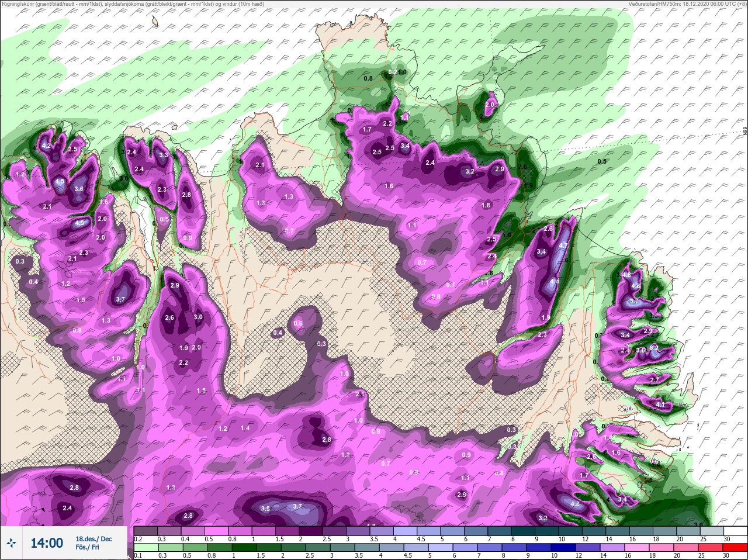
Task: Click the '0.2' label on the snow scale
Action: click(x=138, y=539)
